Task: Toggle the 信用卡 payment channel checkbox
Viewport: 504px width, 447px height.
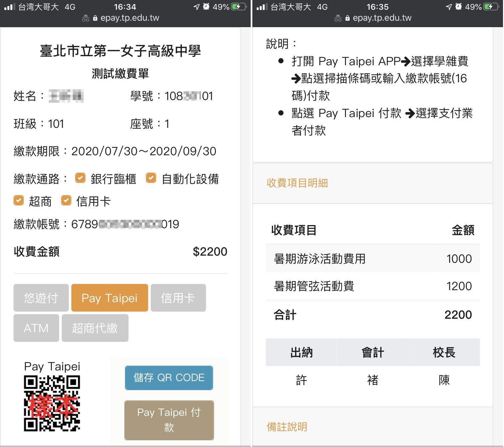Action: click(x=66, y=200)
